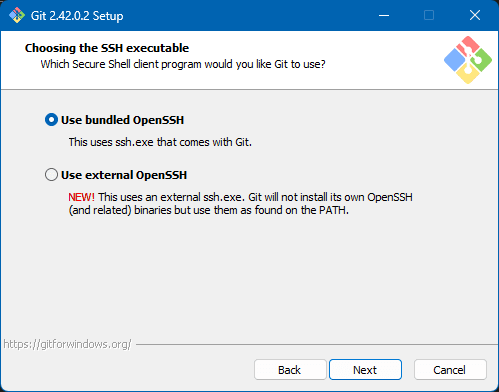
Task: Minimize the Git Setup window
Action: 384,15
